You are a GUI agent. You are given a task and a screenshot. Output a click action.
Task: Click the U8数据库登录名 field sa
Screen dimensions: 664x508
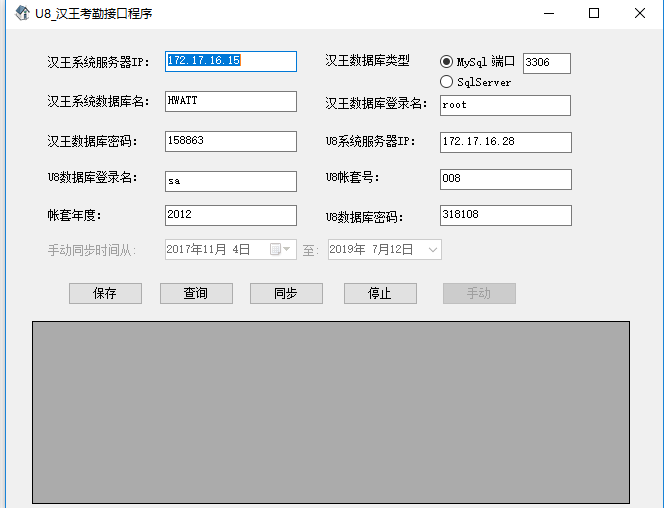(x=231, y=181)
